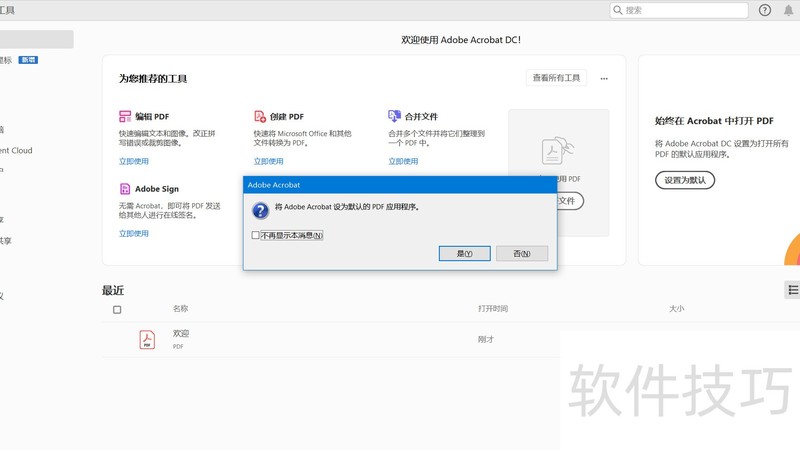Screen dimensions: 800x450
Task: Sort by 名称 column header
Action: click(x=181, y=309)
